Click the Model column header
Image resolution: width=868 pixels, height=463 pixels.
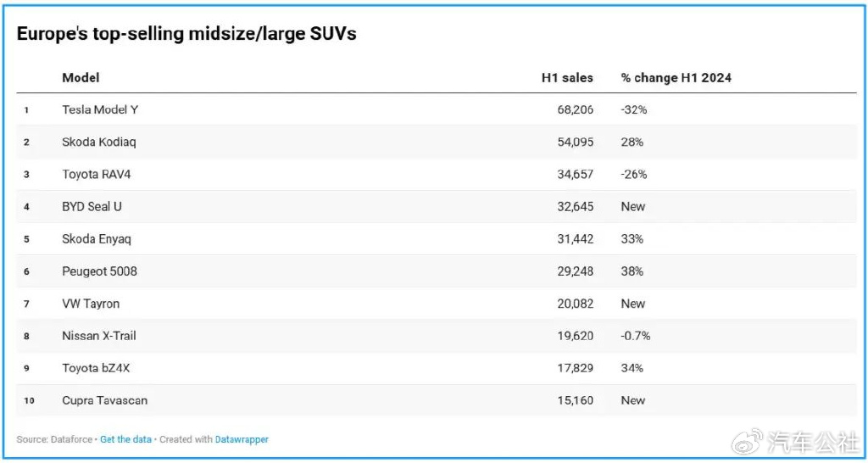81,77
